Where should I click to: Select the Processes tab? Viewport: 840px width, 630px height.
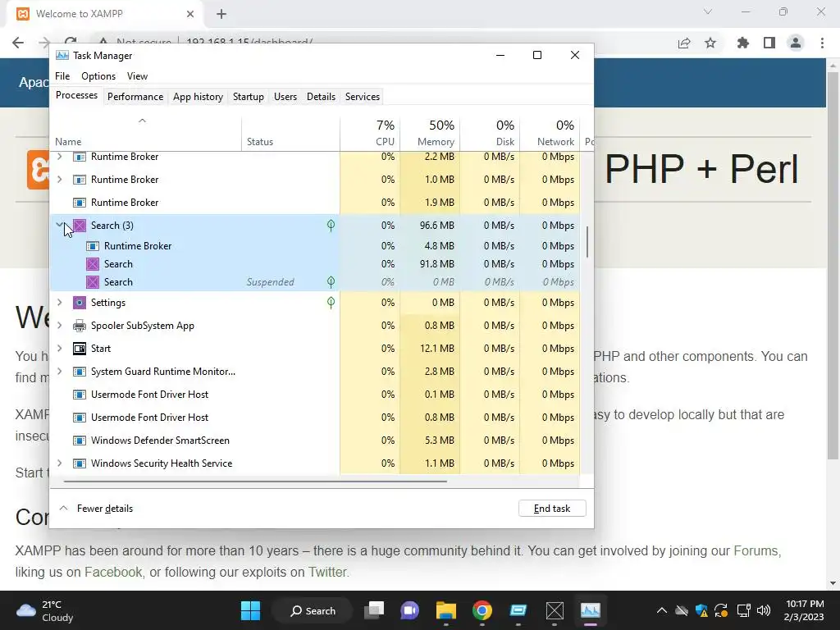(76, 95)
